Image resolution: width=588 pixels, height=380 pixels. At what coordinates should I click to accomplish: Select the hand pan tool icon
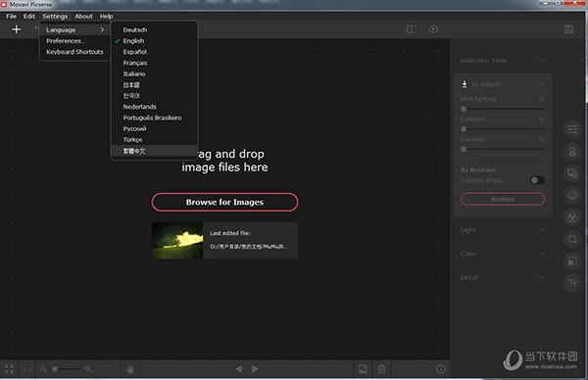point(130,369)
